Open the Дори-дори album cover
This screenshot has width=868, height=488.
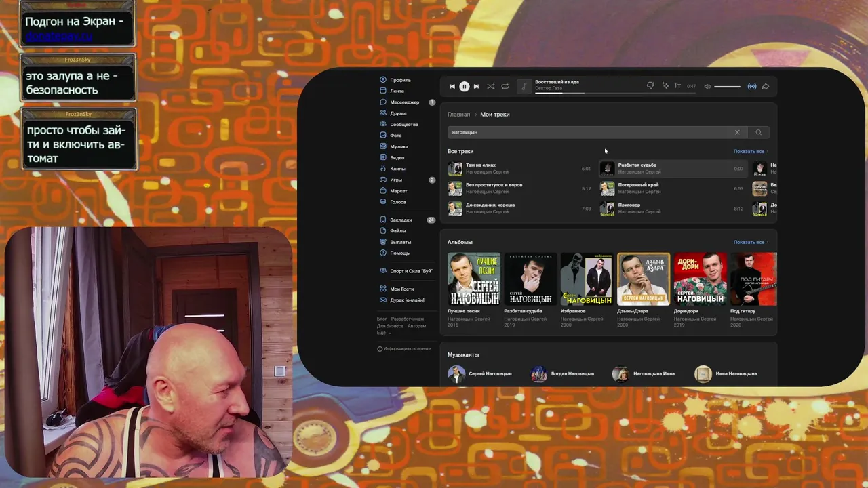700,279
